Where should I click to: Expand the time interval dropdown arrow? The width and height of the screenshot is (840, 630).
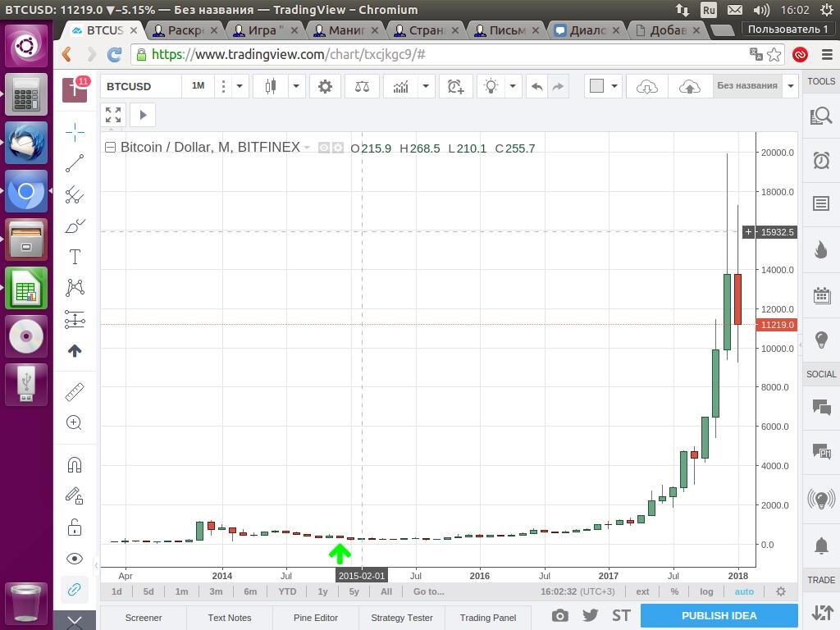point(240,86)
